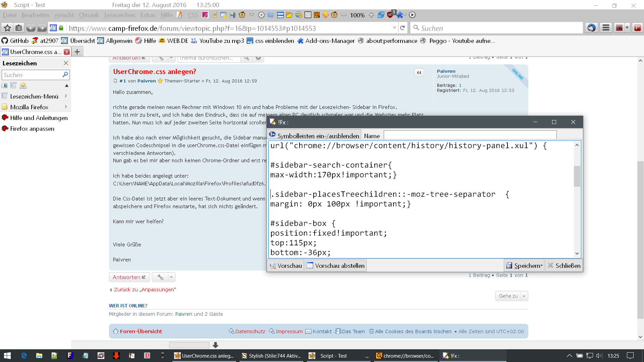644x362 pixels.
Task: Click the Antworten button below post
Action: pyautogui.click(x=129, y=277)
